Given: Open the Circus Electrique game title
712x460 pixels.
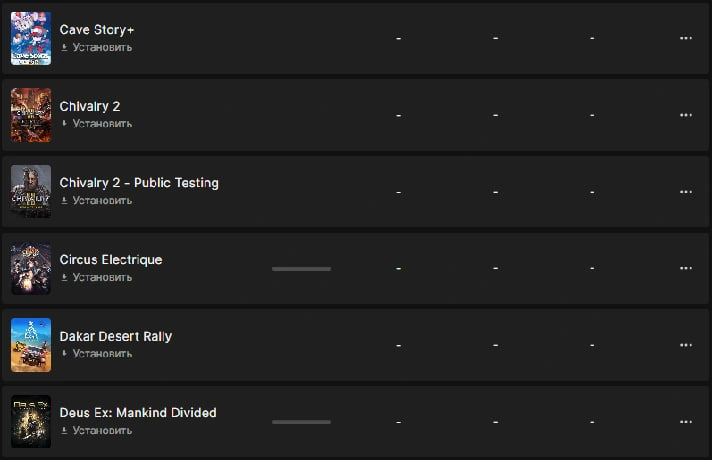Looking at the screenshot, I should (x=110, y=260).
